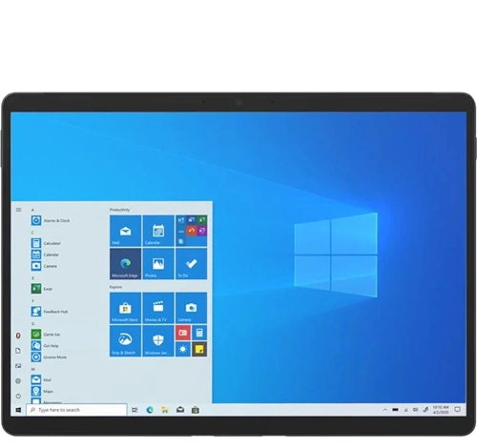Open Mail from the taskbar
The image size is (477, 448).
pyautogui.click(x=180, y=410)
